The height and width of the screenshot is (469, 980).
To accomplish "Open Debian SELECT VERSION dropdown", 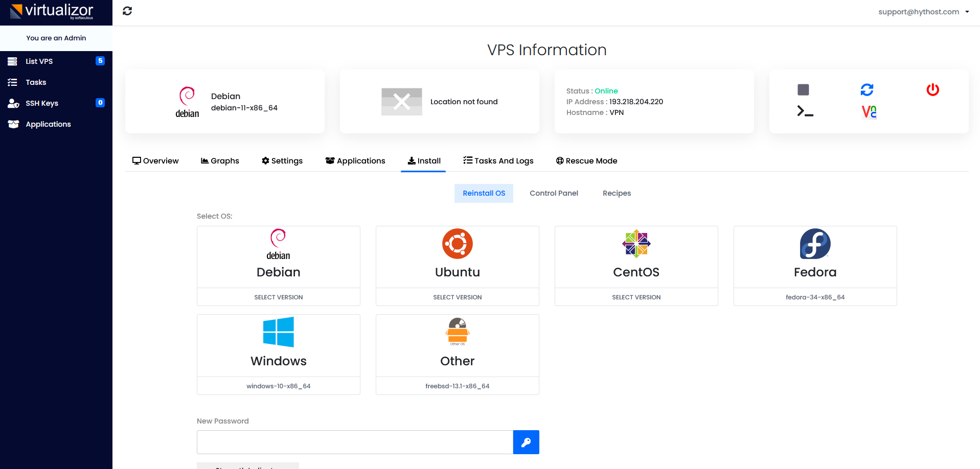I will click(279, 297).
